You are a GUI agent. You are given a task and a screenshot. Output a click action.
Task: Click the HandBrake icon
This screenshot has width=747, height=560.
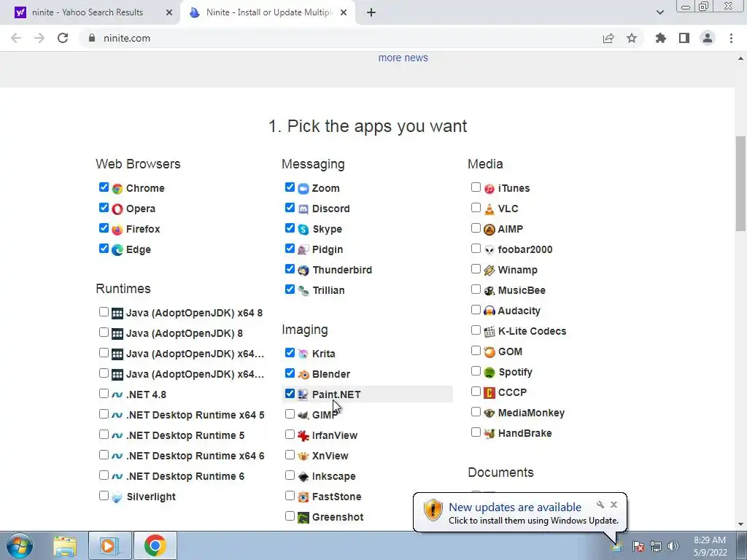pyautogui.click(x=489, y=434)
